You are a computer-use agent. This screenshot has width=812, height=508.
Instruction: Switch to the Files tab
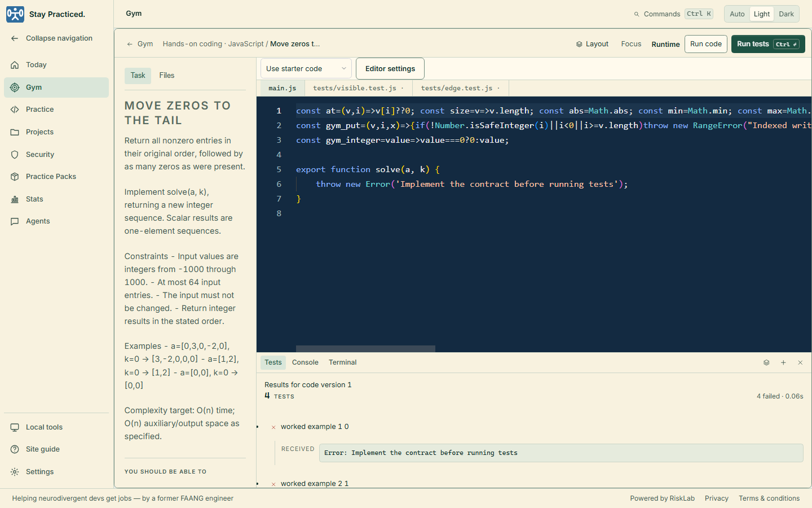167,76
